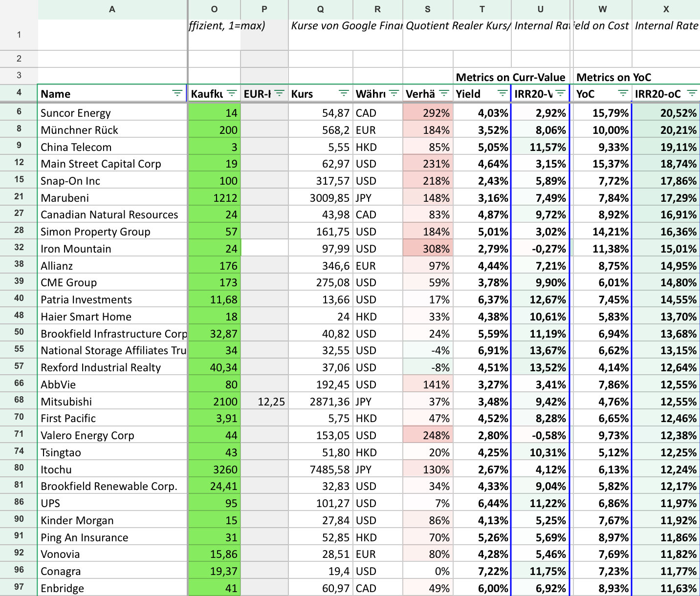This screenshot has height=596, width=700.
Task: Open the Verhä column filter dropdown
Action: point(444,93)
